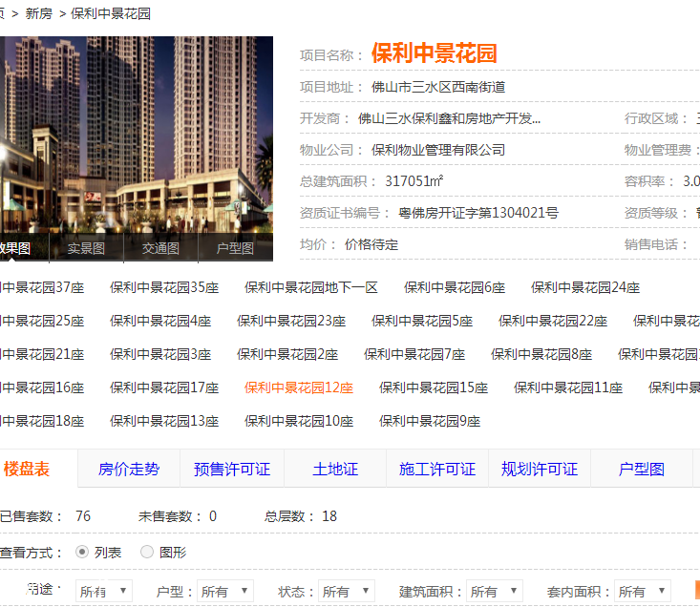Open the 预售许可证 tab

click(232, 470)
